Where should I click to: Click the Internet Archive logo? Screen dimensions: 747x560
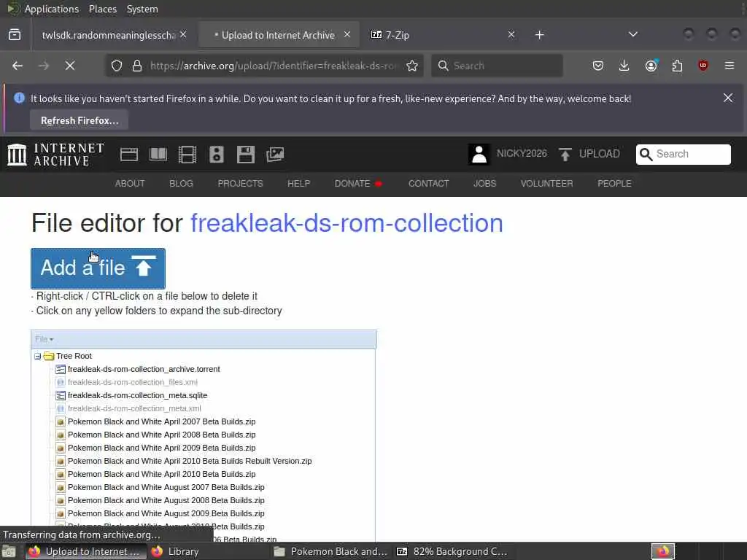click(x=55, y=155)
